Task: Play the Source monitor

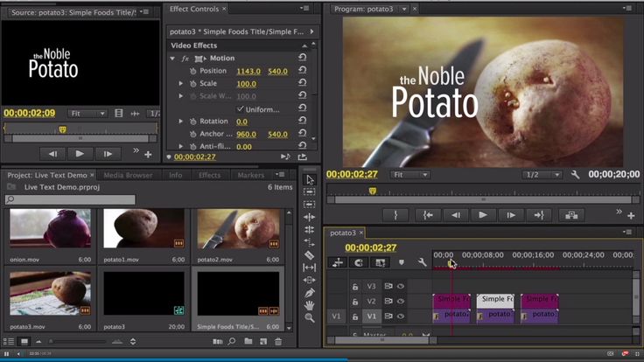Action: point(80,154)
